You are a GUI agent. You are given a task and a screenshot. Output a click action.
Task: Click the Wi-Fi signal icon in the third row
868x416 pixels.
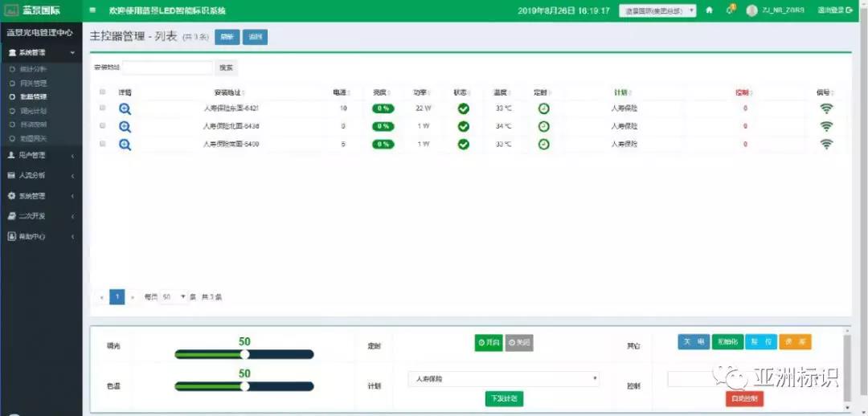pos(826,145)
